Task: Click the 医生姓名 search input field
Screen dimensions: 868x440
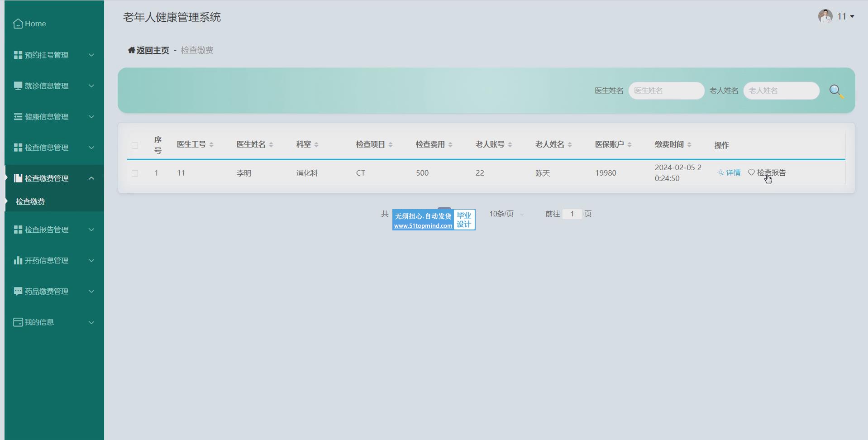Action: pyautogui.click(x=666, y=91)
